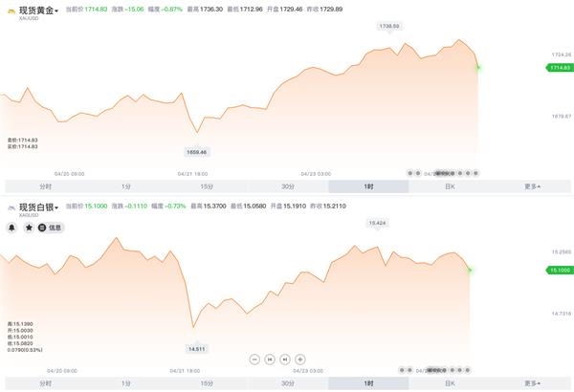The width and height of the screenshot is (574, 392).
Task: Select the 日K tab on gold chart
Action: pyautogui.click(x=450, y=186)
